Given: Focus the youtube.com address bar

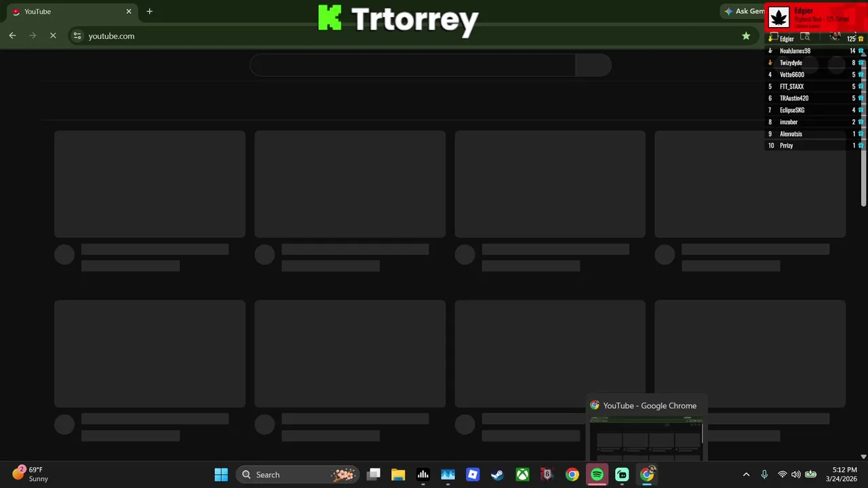Looking at the screenshot, I should click(407, 36).
